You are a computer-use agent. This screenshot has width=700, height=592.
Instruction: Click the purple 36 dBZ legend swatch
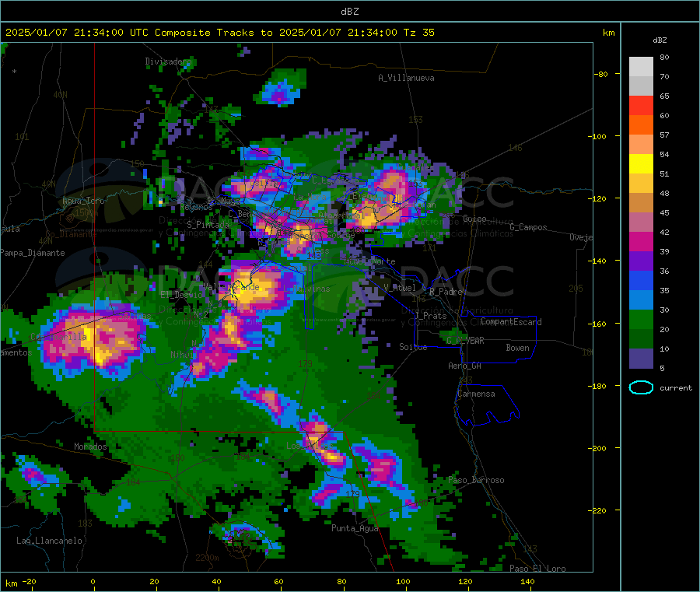[641, 261]
